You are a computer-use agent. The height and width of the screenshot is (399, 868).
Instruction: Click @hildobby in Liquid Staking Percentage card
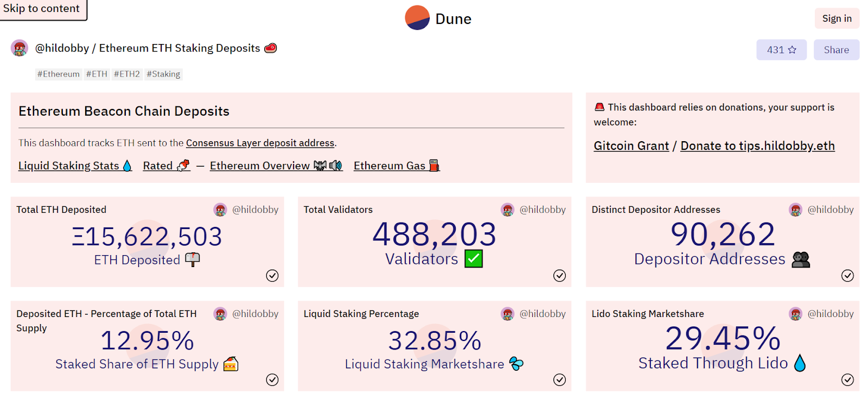542,314
